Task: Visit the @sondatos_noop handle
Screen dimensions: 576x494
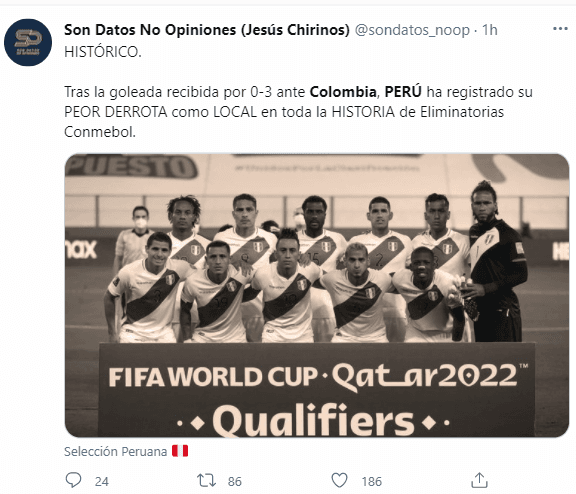Action: tap(412, 30)
